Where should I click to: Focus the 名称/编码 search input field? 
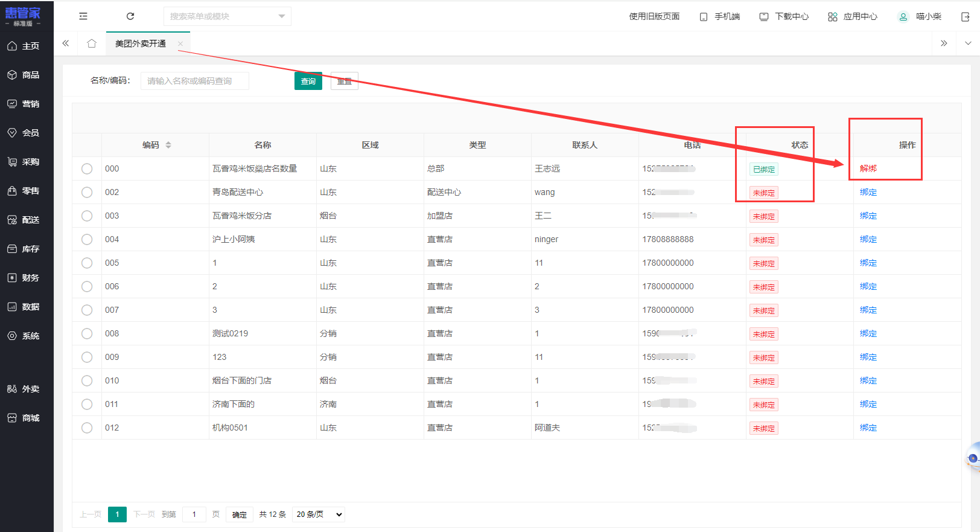click(x=195, y=81)
